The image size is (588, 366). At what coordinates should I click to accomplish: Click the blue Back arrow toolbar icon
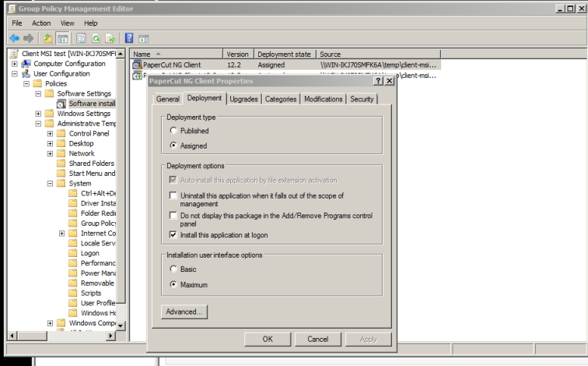(14, 38)
